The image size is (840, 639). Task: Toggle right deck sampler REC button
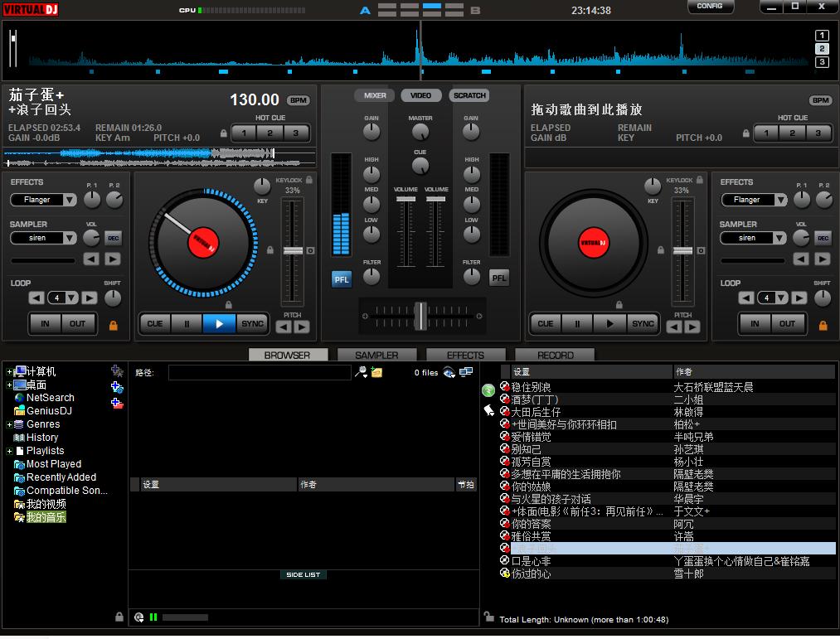point(823,238)
